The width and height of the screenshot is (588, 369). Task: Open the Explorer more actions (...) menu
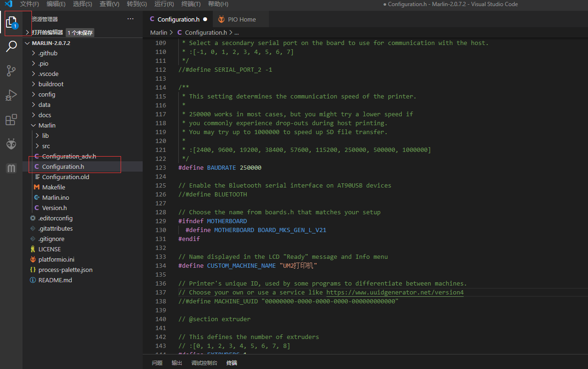(x=130, y=18)
